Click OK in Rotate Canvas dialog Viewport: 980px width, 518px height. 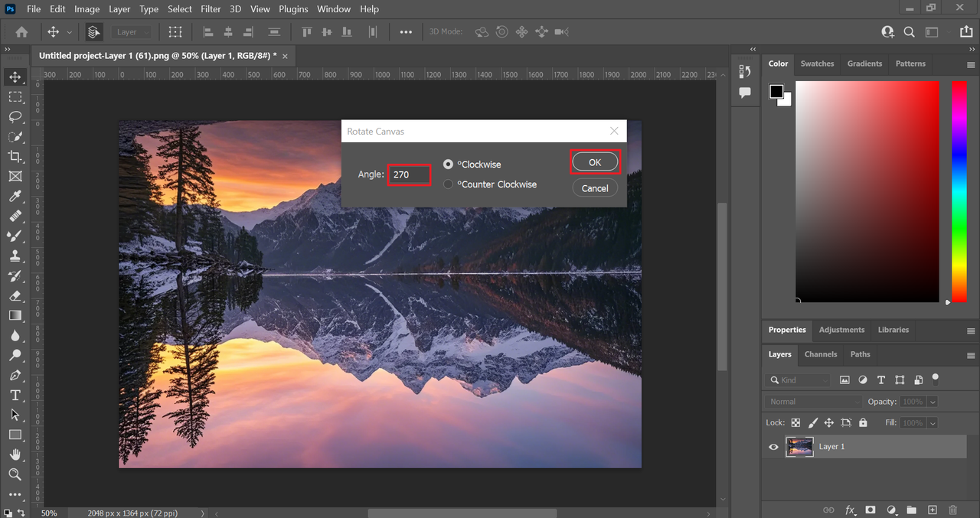coord(595,162)
